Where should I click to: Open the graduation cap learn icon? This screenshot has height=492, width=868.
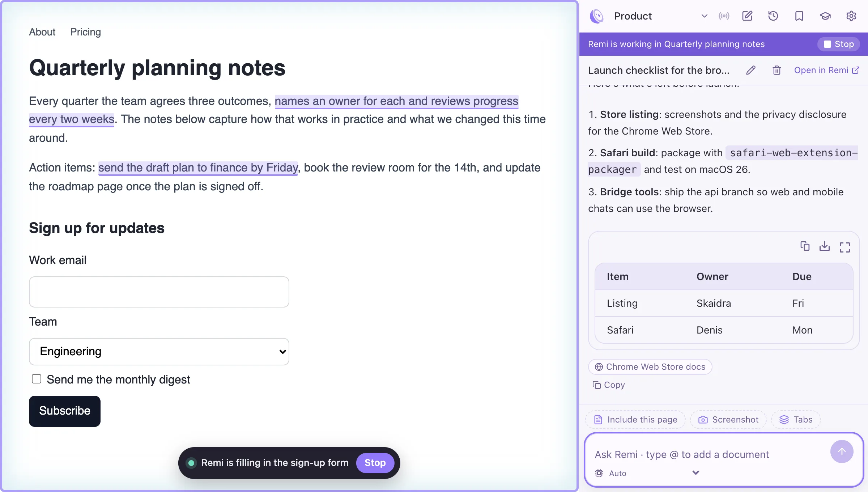point(825,16)
